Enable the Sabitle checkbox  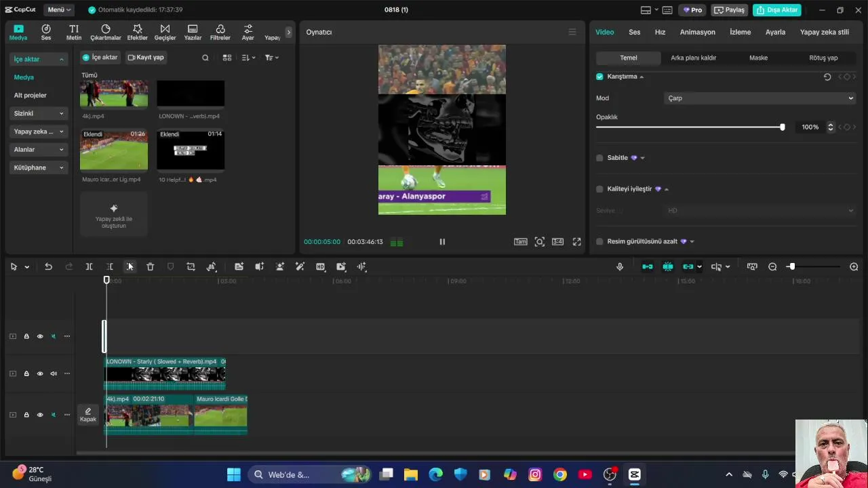[599, 158]
